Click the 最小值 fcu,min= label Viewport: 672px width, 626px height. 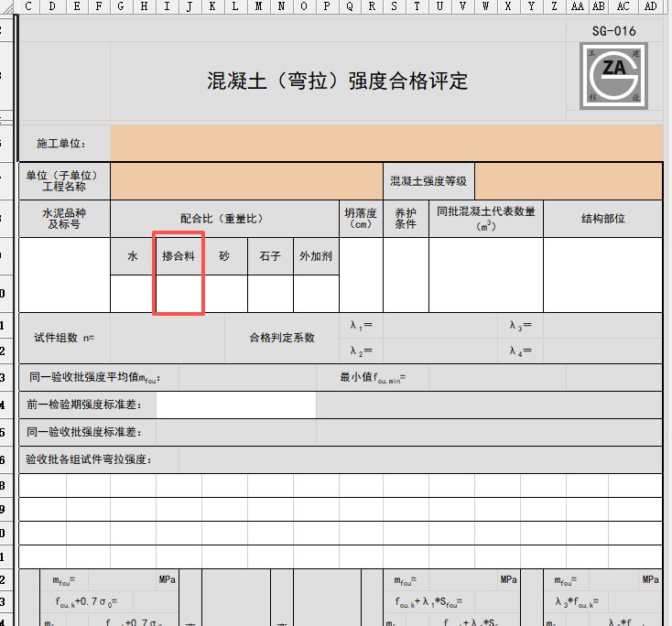373,377
